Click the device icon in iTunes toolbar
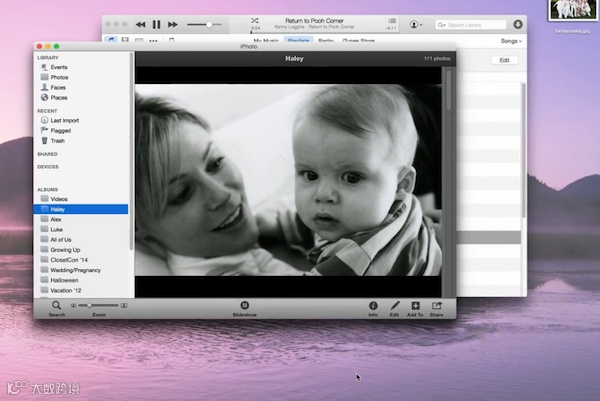Screen dimensions: 600x401 (171, 40)
